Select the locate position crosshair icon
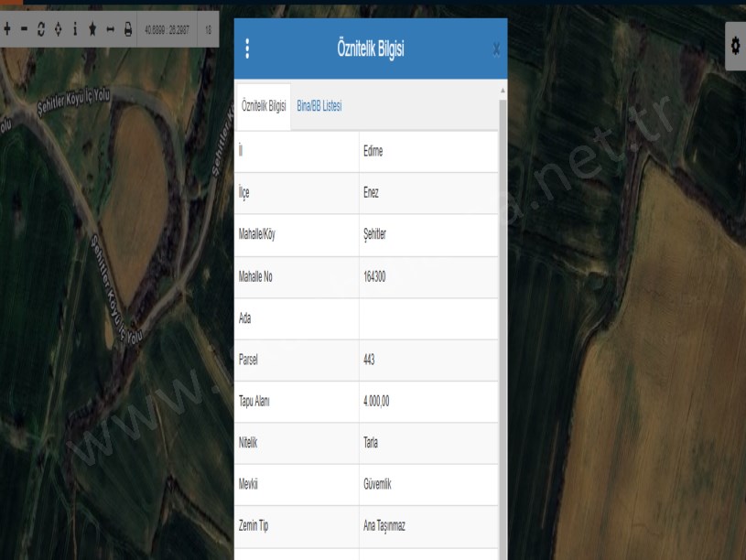This screenshot has width=746, height=560. [59, 29]
